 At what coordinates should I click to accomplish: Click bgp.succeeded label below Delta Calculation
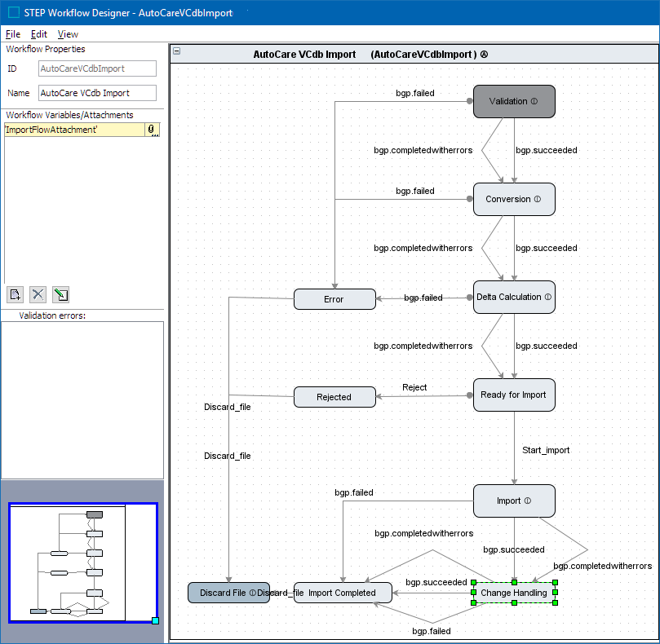pos(547,346)
